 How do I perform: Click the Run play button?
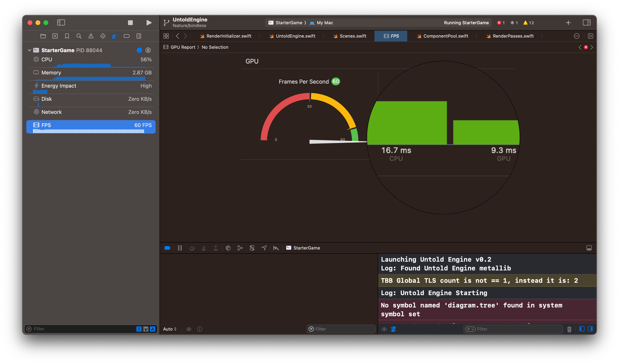coord(149,23)
